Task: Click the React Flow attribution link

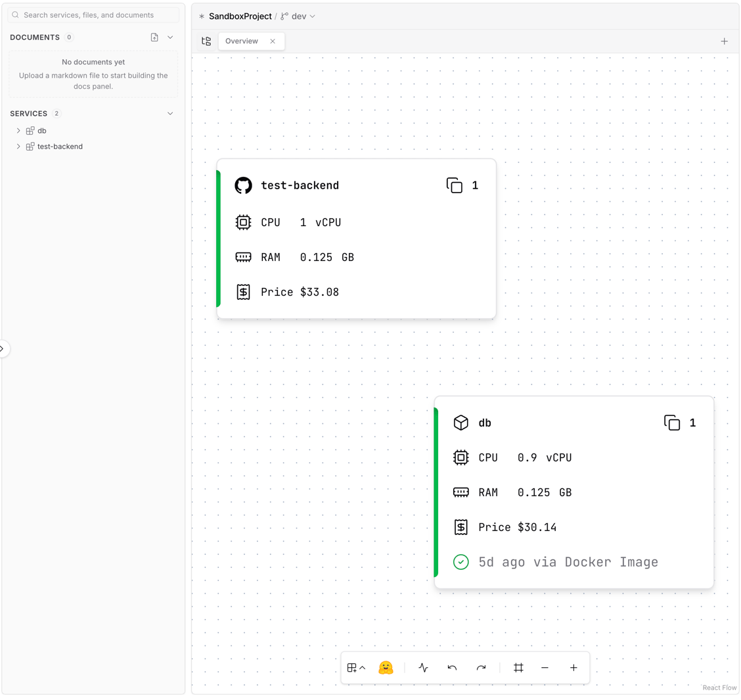Action: tap(719, 688)
